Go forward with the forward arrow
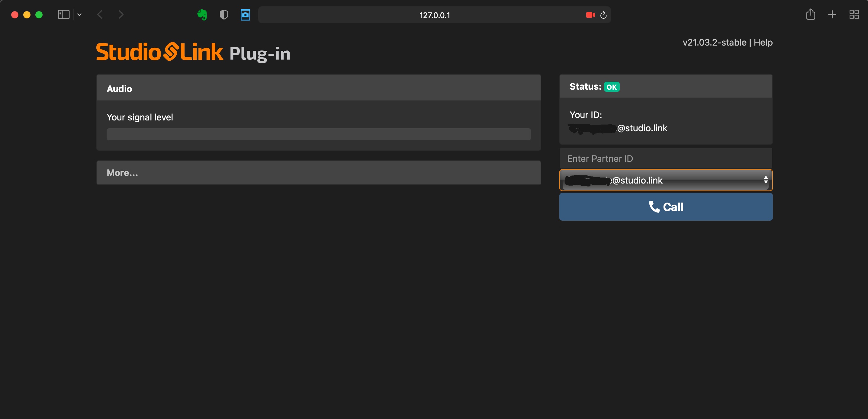Image resolution: width=868 pixels, height=419 pixels. [121, 14]
